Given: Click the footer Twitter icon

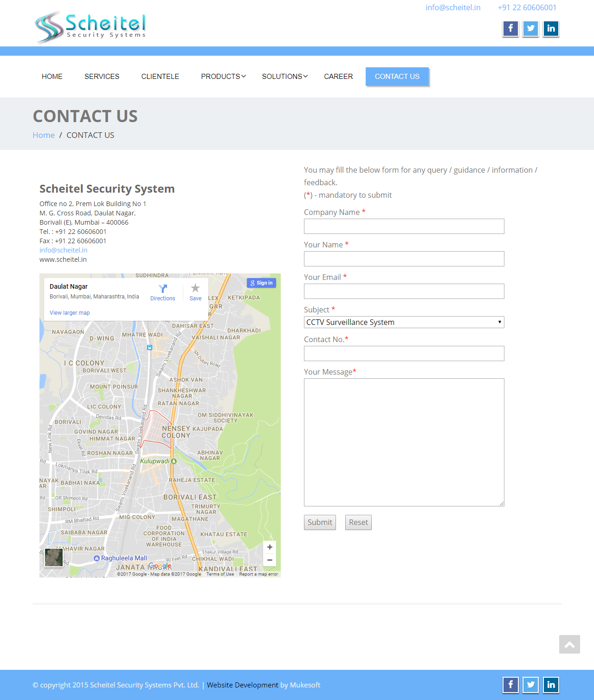Looking at the screenshot, I should pyautogui.click(x=530, y=685).
